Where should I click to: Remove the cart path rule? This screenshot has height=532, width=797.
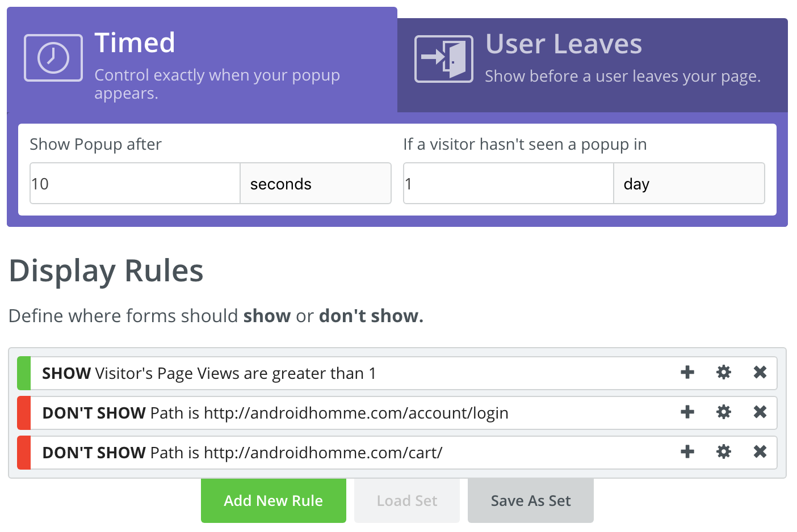click(760, 452)
